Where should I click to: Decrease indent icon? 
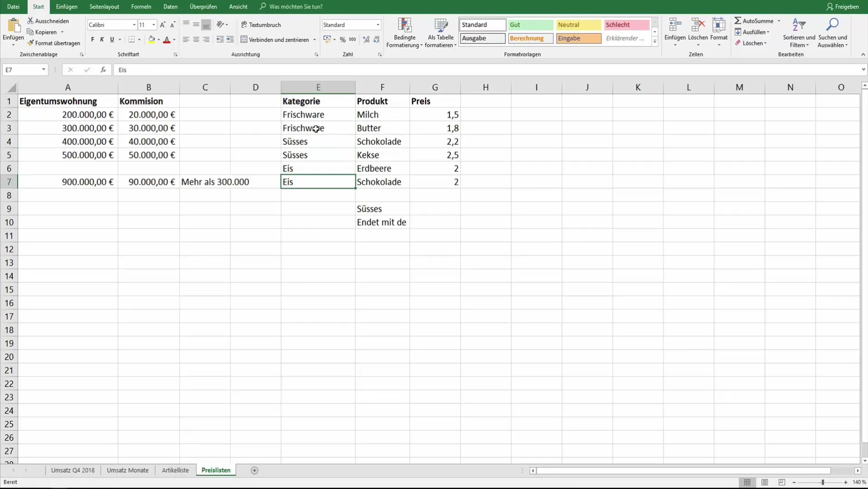220,40
